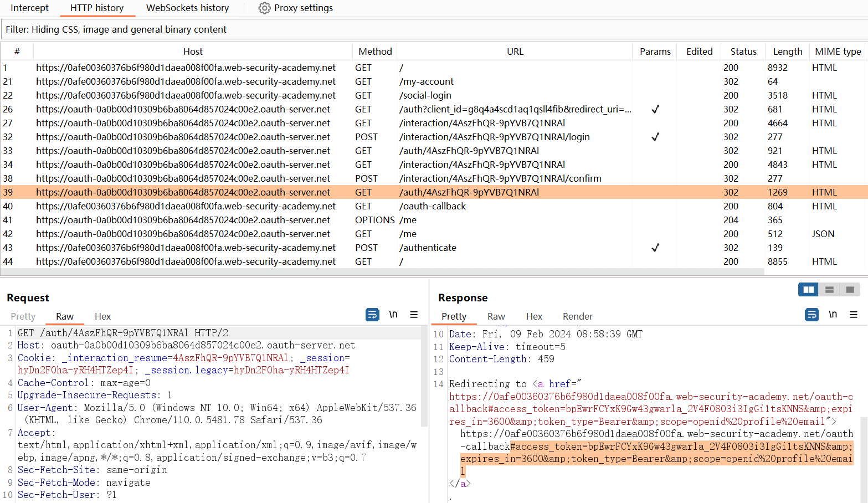Select side-by-side split layout icon

click(808, 290)
